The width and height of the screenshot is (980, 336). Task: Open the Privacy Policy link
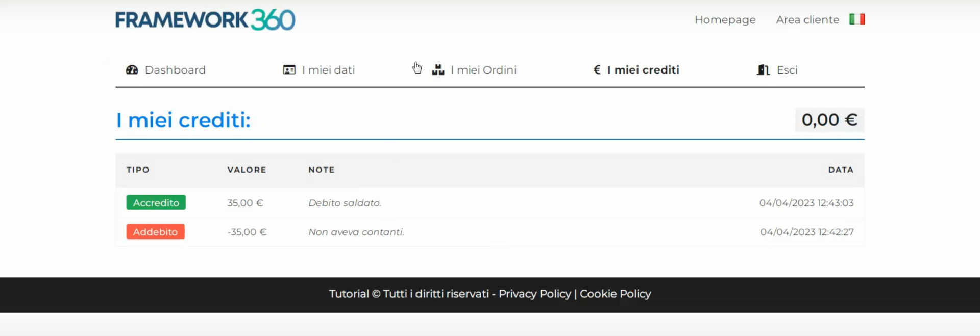(x=535, y=294)
